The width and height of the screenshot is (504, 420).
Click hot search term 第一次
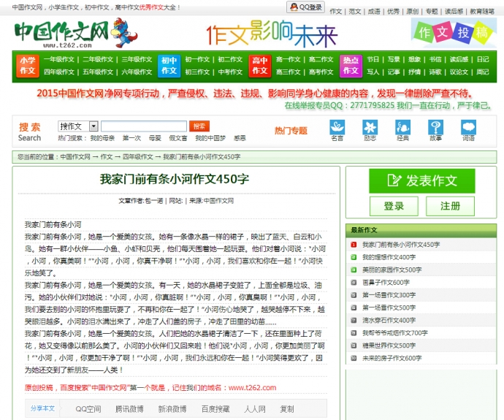(x=131, y=138)
